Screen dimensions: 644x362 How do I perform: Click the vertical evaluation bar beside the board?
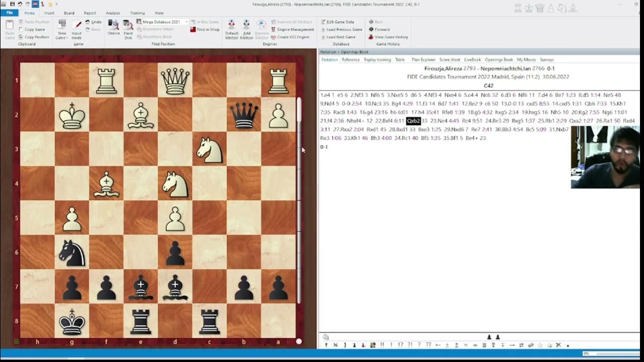tap(299, 201)
